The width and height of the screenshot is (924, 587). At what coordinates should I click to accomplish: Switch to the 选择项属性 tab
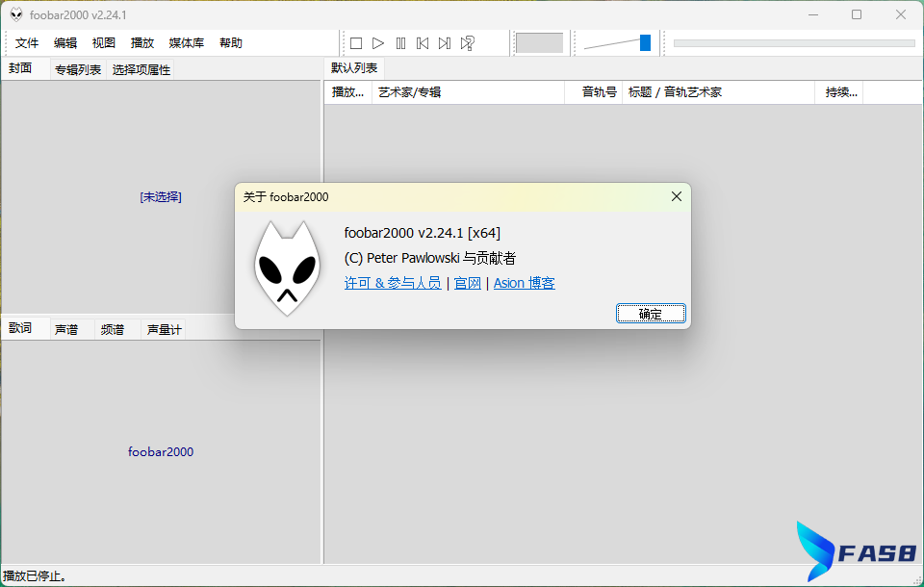(x=141, y=70)
